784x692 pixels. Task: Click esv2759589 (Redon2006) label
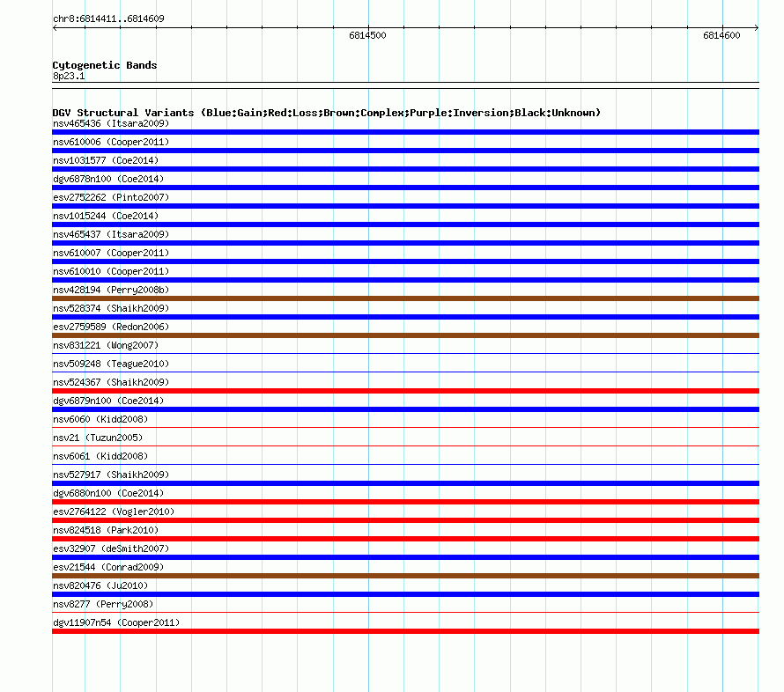click(x=111, y=327)
